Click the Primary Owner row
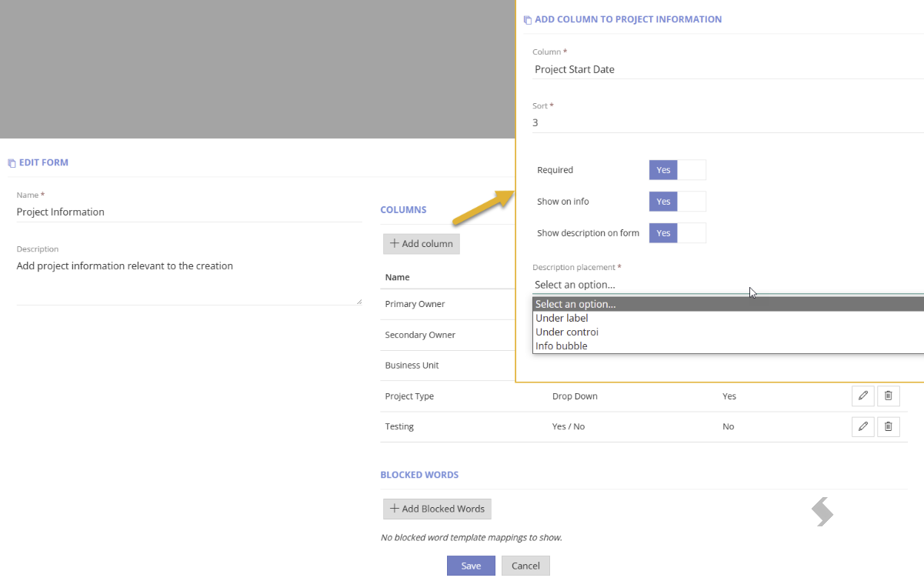 448,304
